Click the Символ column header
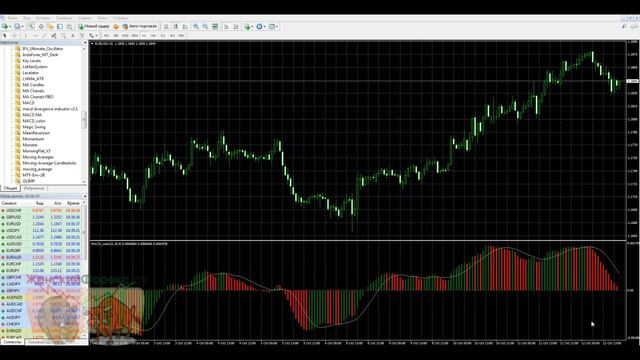Screen dimensions: 640x360 (9, 203)
